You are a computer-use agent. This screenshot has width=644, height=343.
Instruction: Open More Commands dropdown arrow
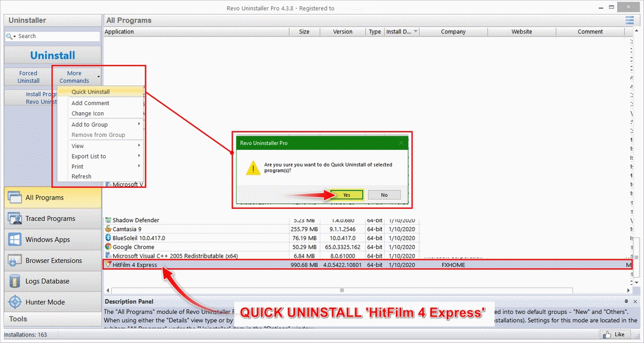[x=98, y=77]
